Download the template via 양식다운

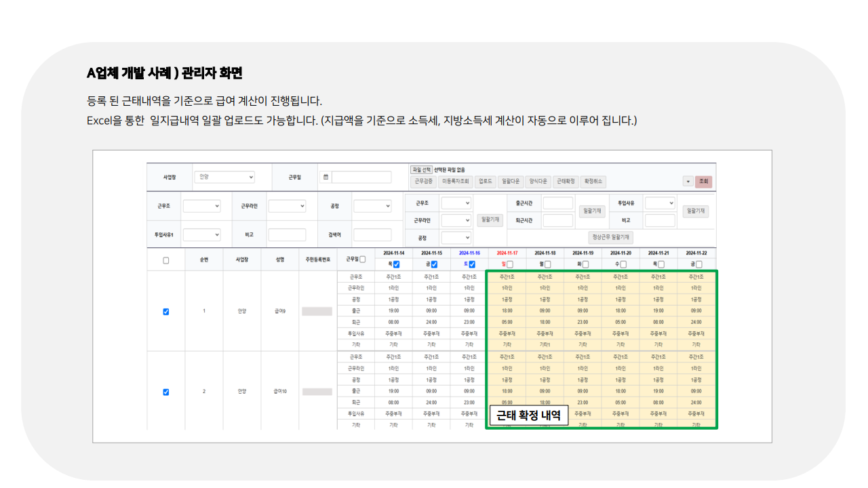pyautogui.click(x=538, y=180)
